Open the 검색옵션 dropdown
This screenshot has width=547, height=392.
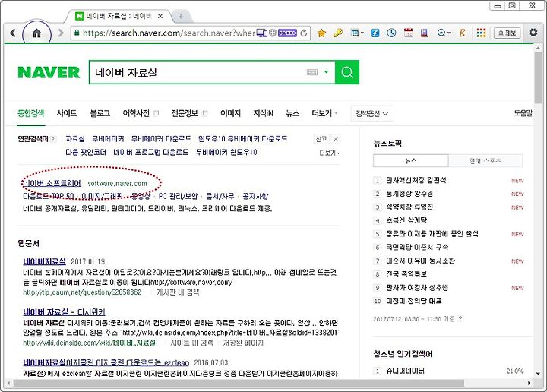(x=372, y=113)
